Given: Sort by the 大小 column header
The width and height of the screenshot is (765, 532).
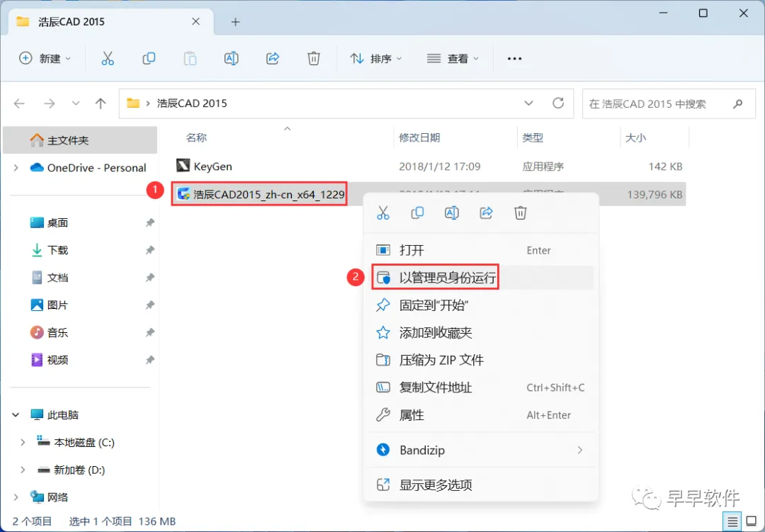Looking at the screenshot, I should [635, 137].
